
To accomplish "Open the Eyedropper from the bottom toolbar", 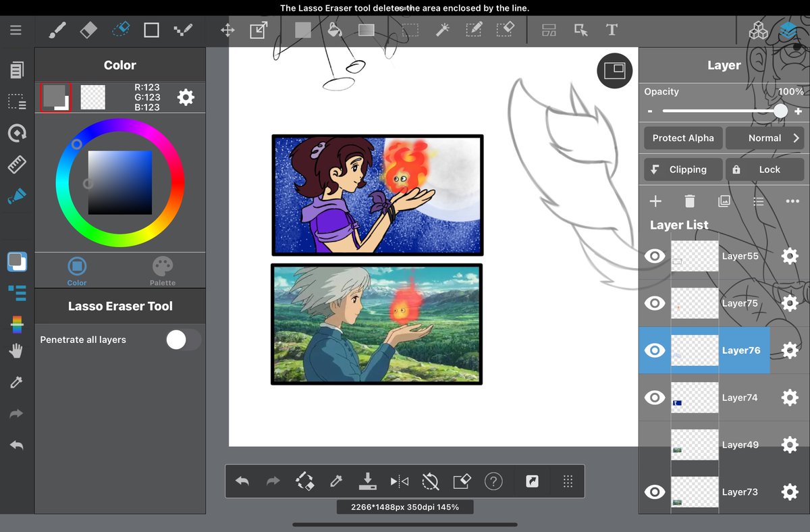I will point(335,481).
